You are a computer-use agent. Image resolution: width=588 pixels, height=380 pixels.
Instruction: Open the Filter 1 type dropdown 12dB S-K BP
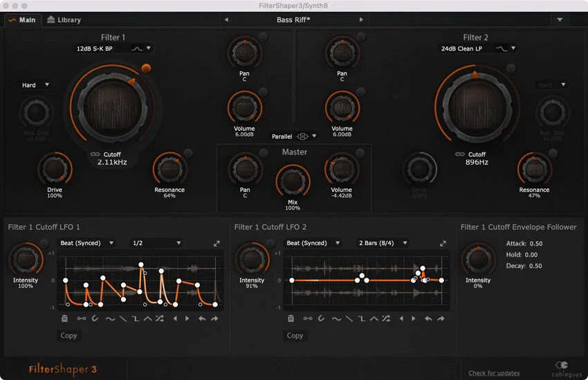click(113, 48)
